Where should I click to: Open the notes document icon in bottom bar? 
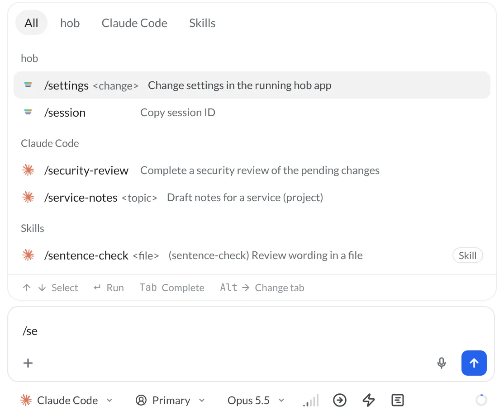pyautogui.click(x=398, y=401)
